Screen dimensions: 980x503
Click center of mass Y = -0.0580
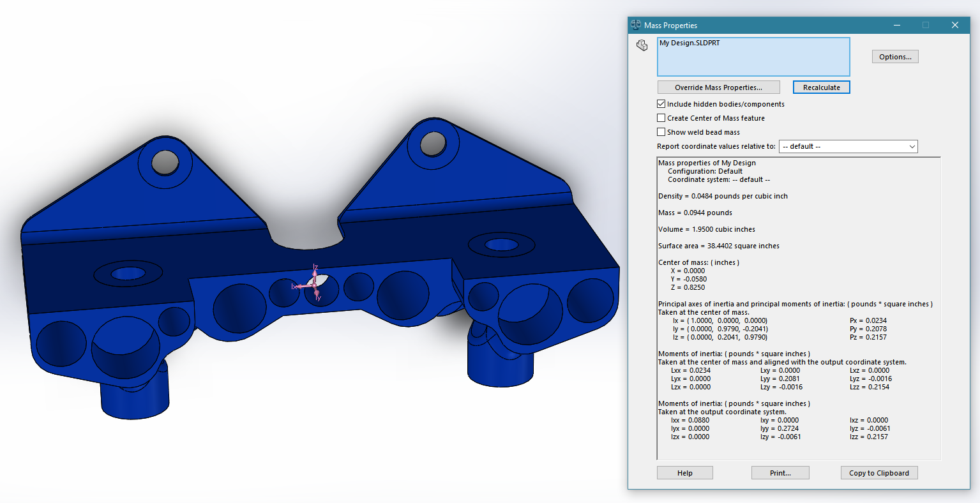[689, 279]
